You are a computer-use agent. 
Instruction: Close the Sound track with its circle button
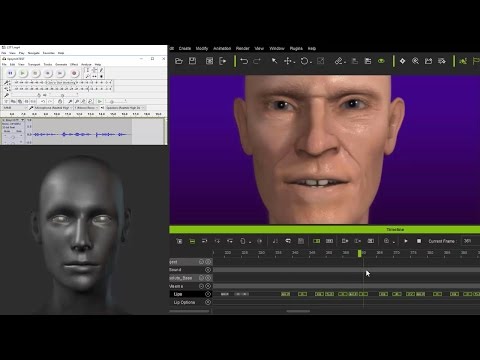pyautogui.click(x=208, y=270)
